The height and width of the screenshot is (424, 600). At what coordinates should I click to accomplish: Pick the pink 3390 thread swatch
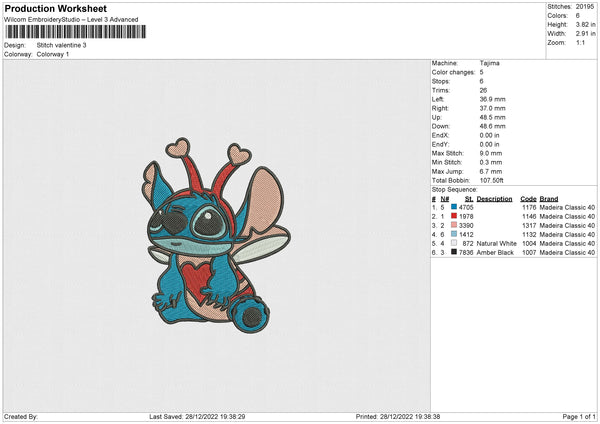tap(453, 225)
